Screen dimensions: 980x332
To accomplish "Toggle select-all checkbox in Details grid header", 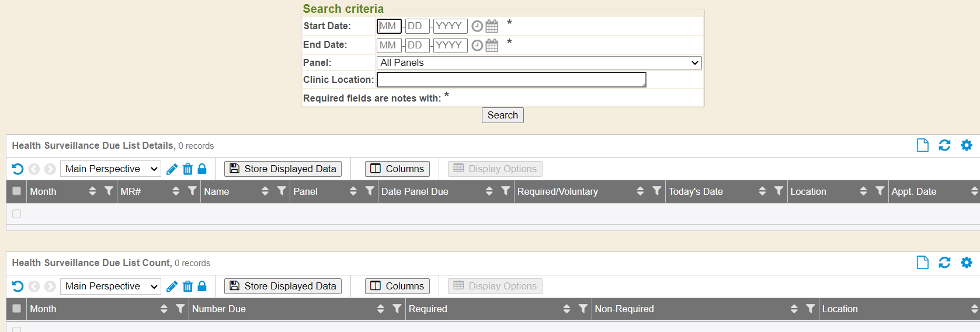I will (16, 191).
